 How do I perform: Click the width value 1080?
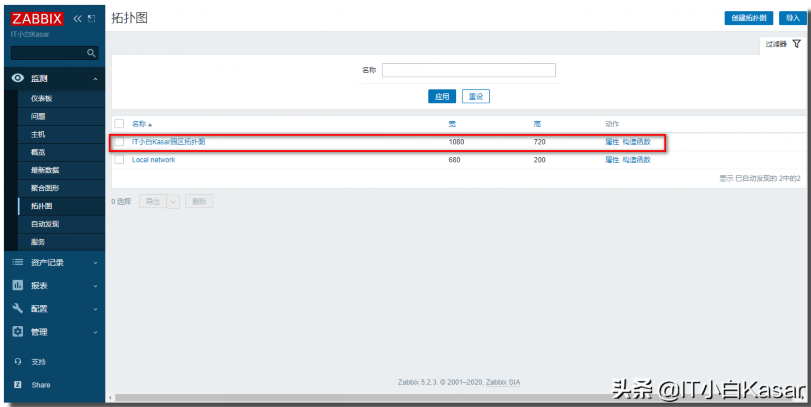pos(456,141)
